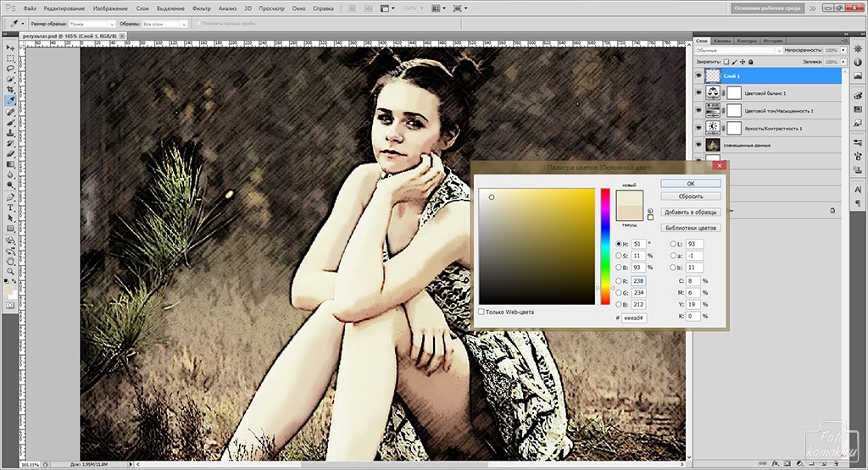Screen dimensions: 868x470
Task: Click the lock-all padlock icon in Layers
Action: pos(748,62)
